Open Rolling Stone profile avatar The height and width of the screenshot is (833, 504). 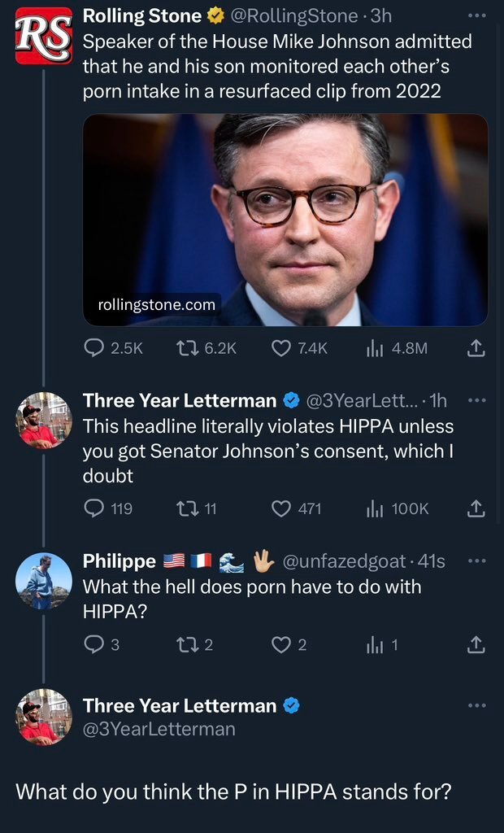(x=44, y=37)
